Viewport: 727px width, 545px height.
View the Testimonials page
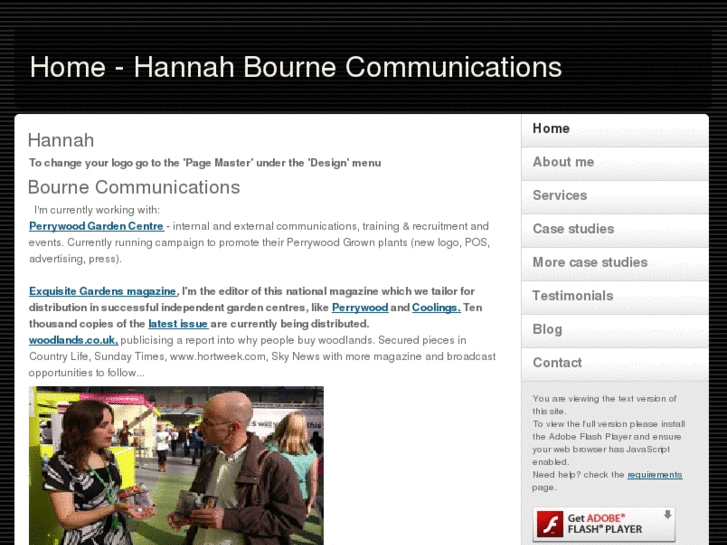[x=615, y=296]
